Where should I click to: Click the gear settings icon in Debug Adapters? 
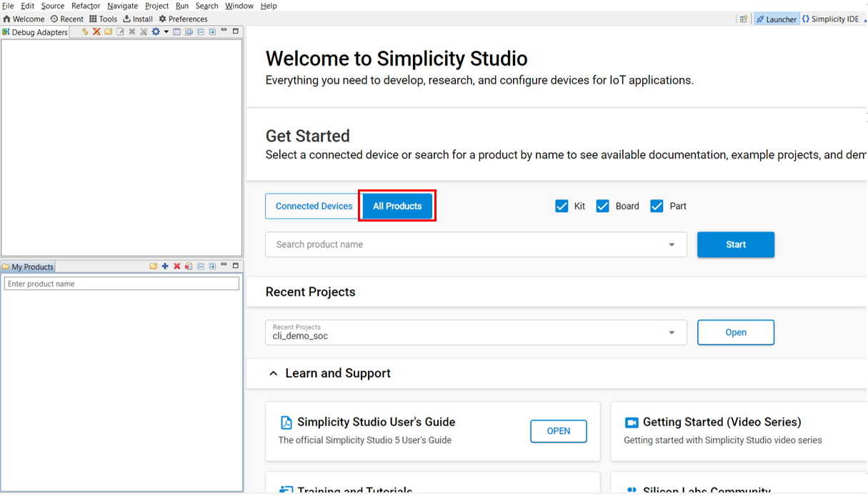(x=156, y=32)
